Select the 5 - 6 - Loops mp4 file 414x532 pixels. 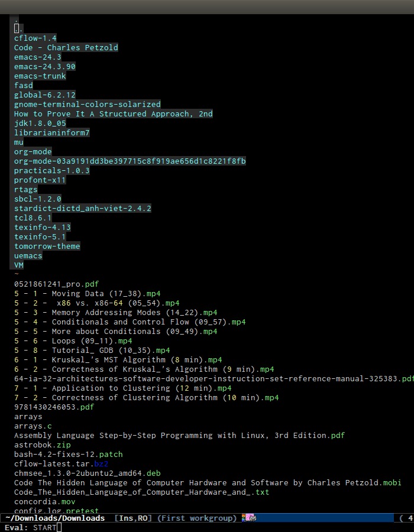pyautogui.click(x=73, y=340)
